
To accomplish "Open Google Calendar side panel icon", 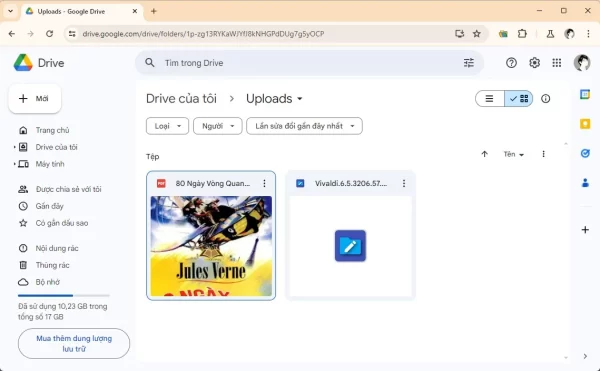I will (x=585, y=94).
